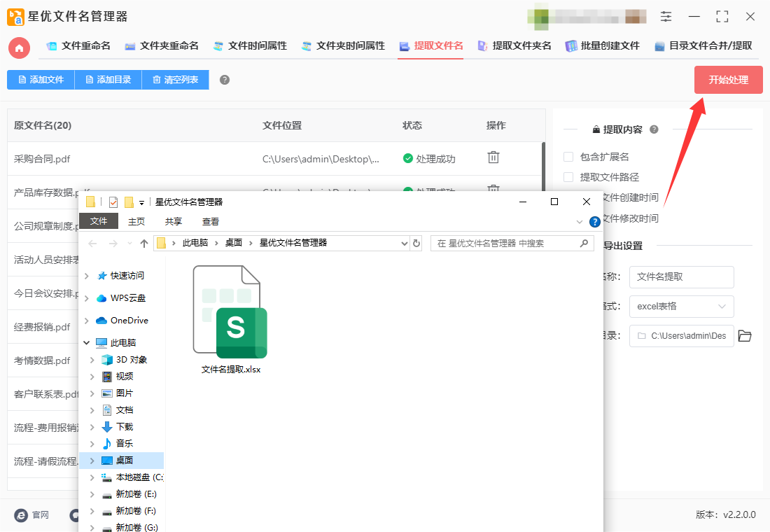Go up one folder level in Explorer
This screenshot has height=532, width=770.
(x=144, y=243)
